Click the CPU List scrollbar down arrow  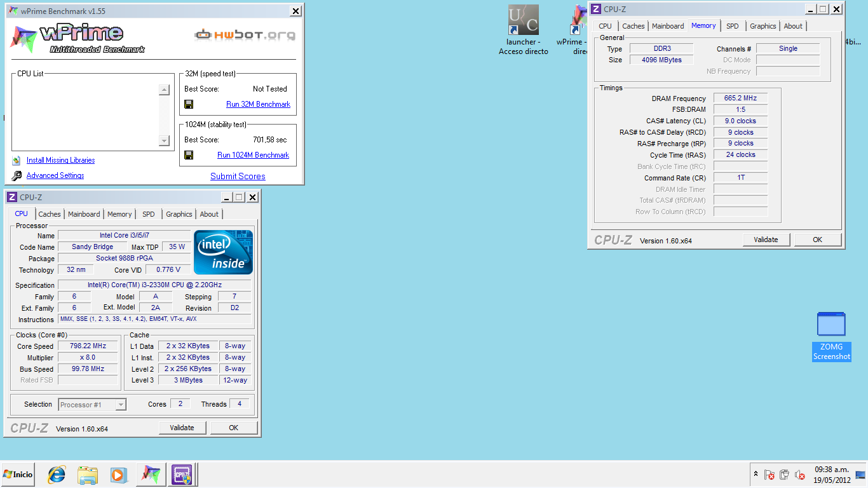coord(165,140)
